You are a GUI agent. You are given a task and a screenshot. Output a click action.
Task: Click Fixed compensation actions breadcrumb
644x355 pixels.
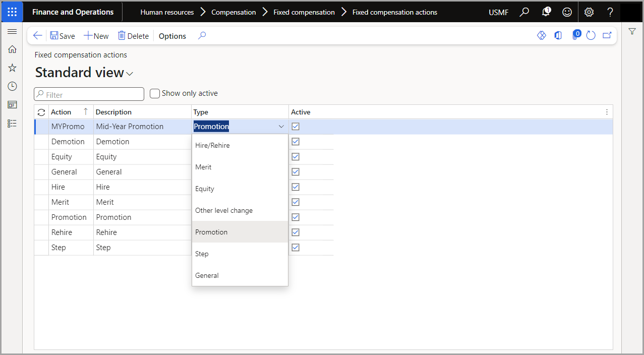point(395,12)
